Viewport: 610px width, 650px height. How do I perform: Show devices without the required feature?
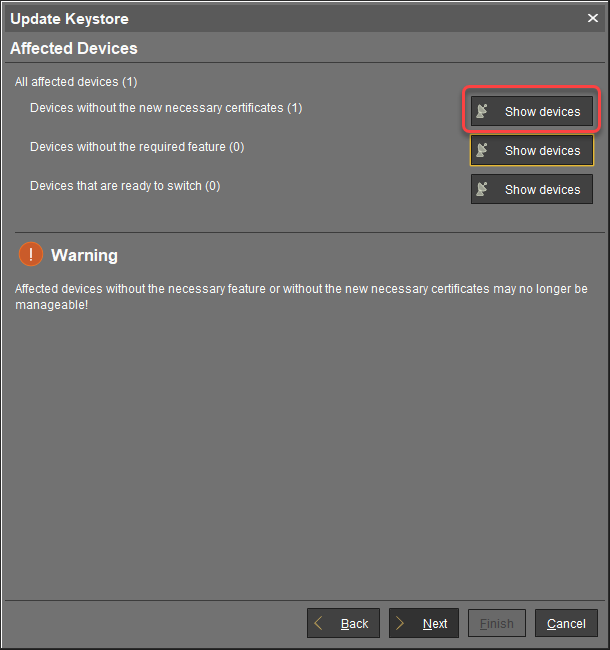point(532,151)
